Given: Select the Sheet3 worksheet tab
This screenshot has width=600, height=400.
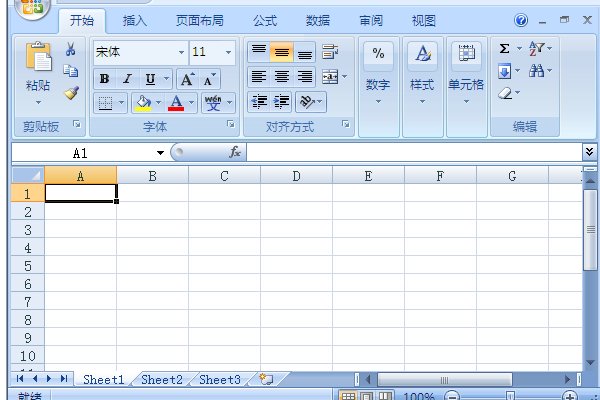Looking at the screenshot, I should coord(220,379).
